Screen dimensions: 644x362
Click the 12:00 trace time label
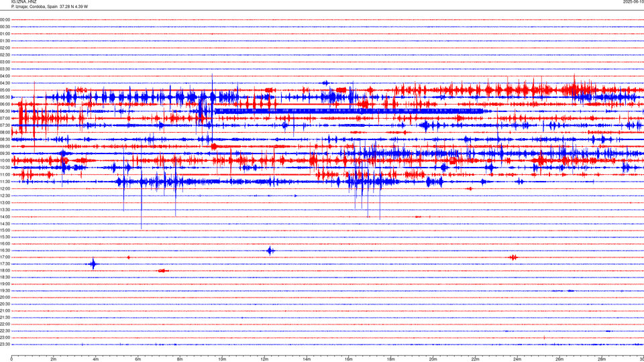[5, 188]
